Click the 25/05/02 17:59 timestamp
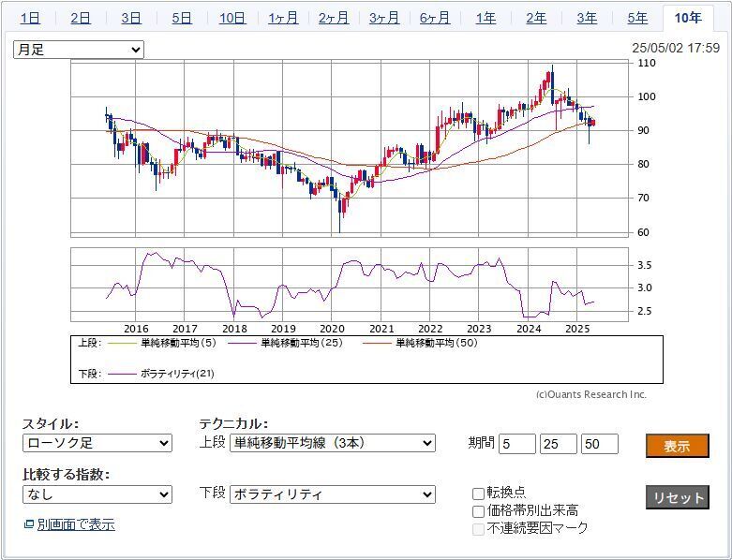 pyautogui.click(x=676, y=48)
